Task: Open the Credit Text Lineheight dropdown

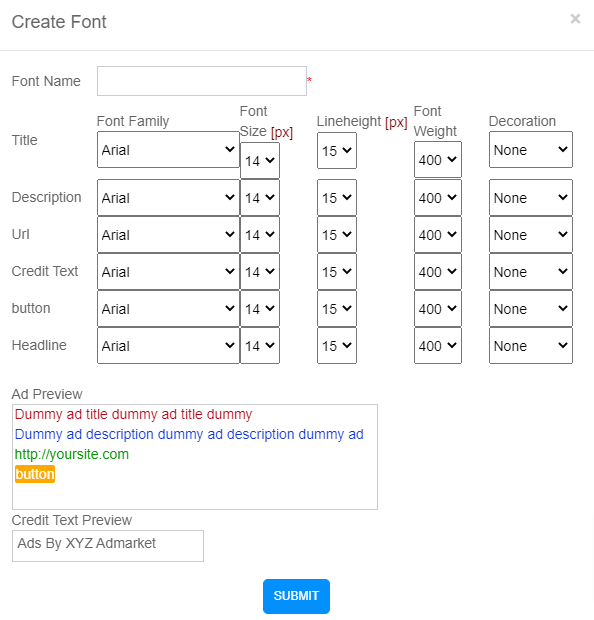Action: point(337,272)
